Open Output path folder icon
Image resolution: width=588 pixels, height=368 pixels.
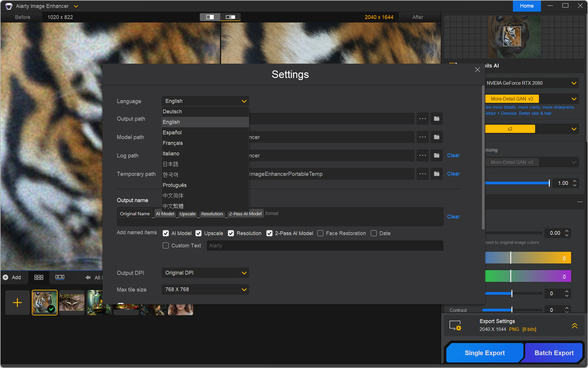[436, 119]
